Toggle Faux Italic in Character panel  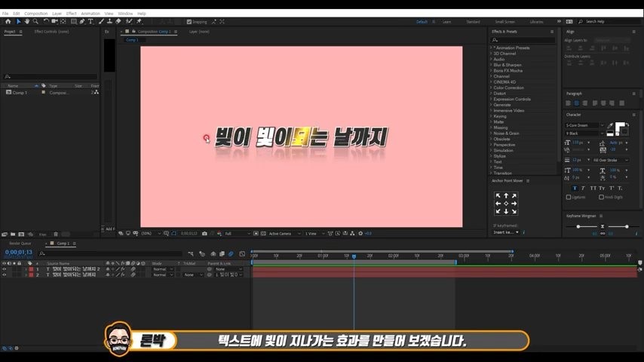(x=583, y=189)
